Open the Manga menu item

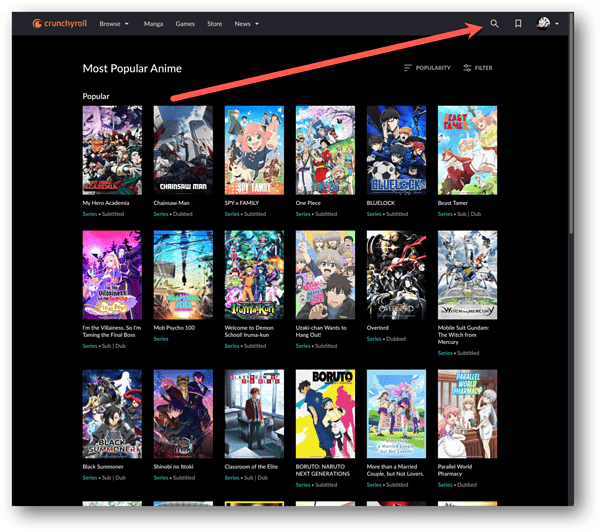click(153, 24)
